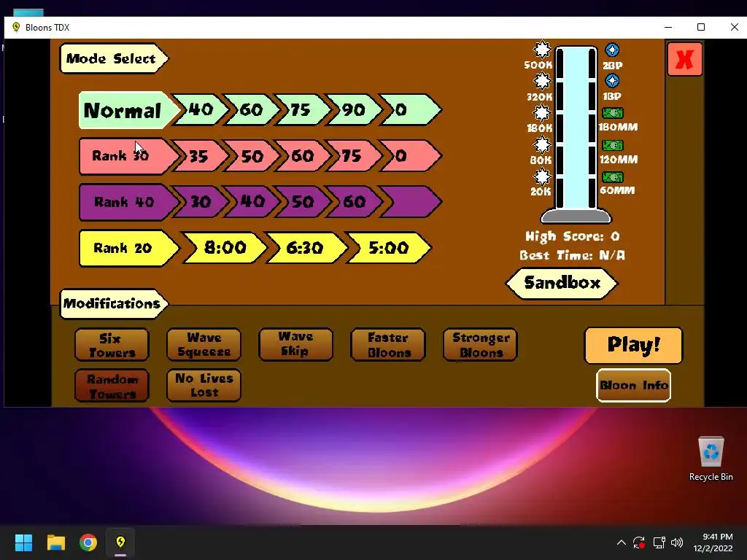Click the 20K score star icon
This screenshot has width=747, height=560.
point(542,176)
